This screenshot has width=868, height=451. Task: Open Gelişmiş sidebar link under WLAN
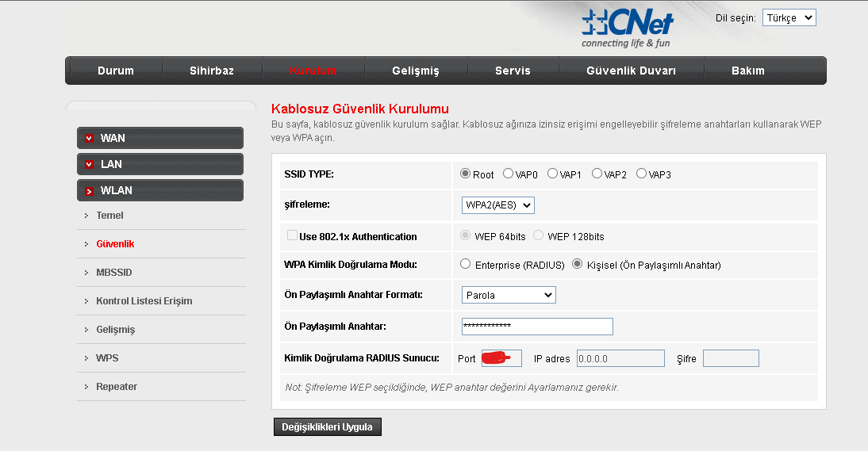click(x=115, y=330)
